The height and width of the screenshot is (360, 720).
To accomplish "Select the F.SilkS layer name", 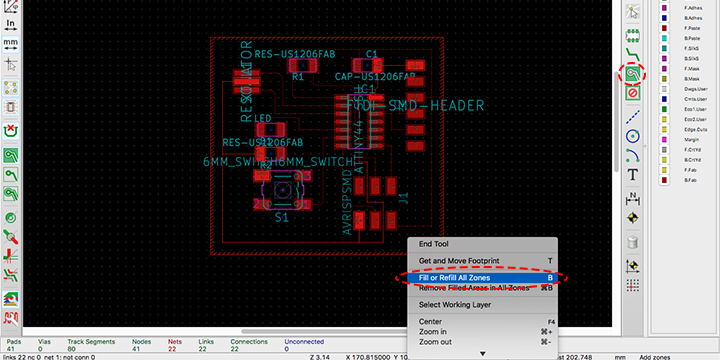I will pos(691,48).
